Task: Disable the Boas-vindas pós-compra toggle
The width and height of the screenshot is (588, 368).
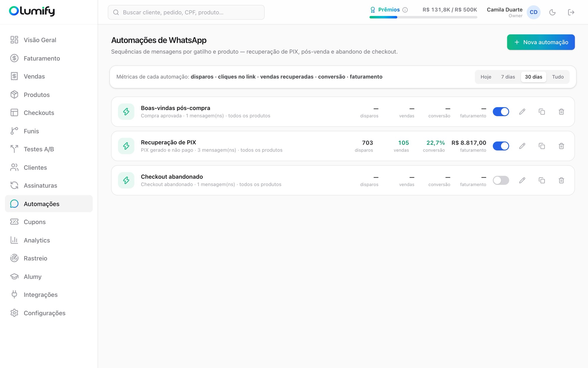Action: [x=501, y=112]
